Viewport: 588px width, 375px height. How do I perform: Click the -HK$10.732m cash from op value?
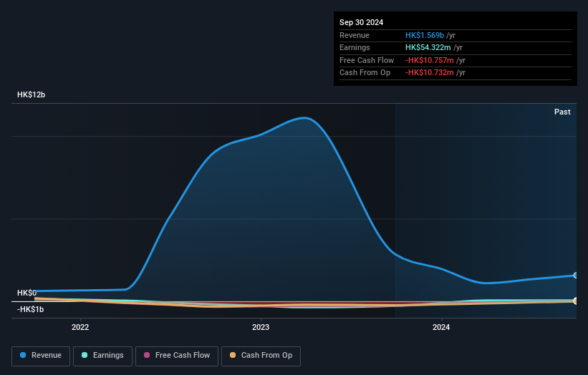[x=430, y=73]
